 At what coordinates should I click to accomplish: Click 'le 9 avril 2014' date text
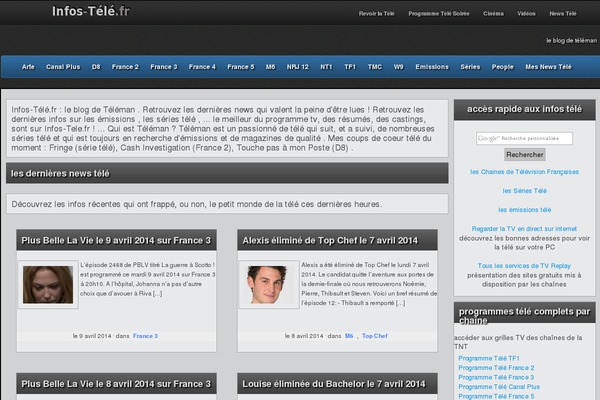[92, 336]
